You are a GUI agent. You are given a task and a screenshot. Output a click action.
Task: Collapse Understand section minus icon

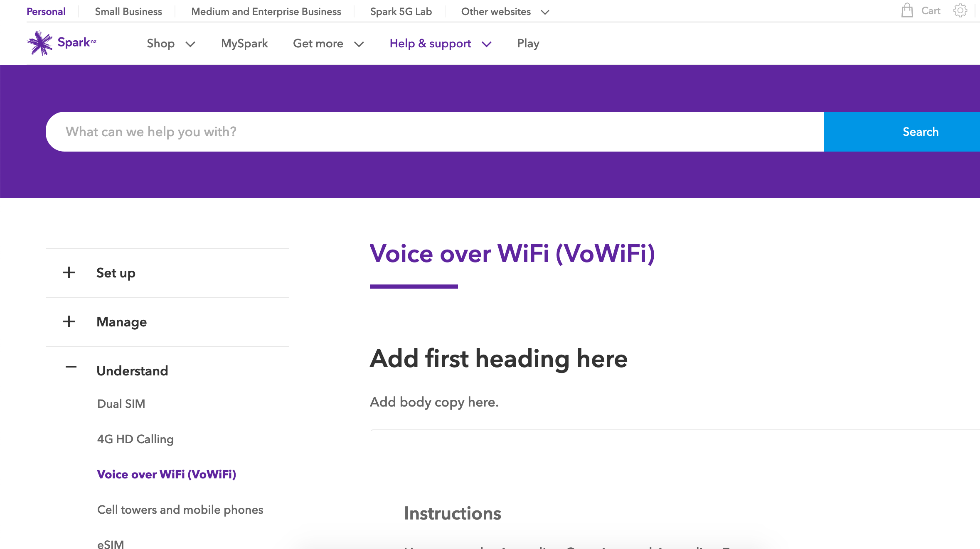(71, 367)
